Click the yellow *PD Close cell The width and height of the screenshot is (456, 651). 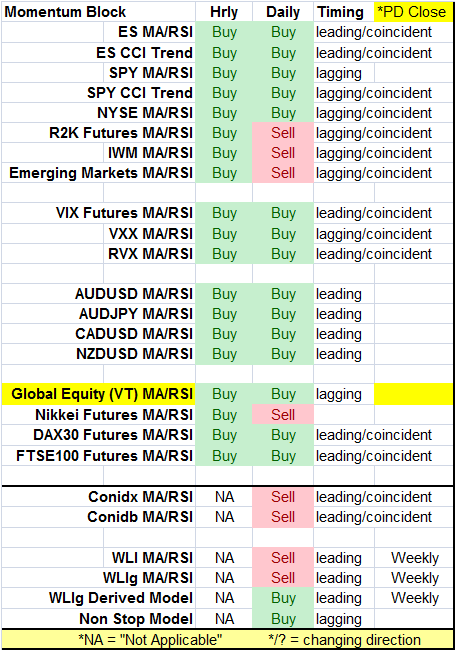pyautogui.click(x=413, y=12)
